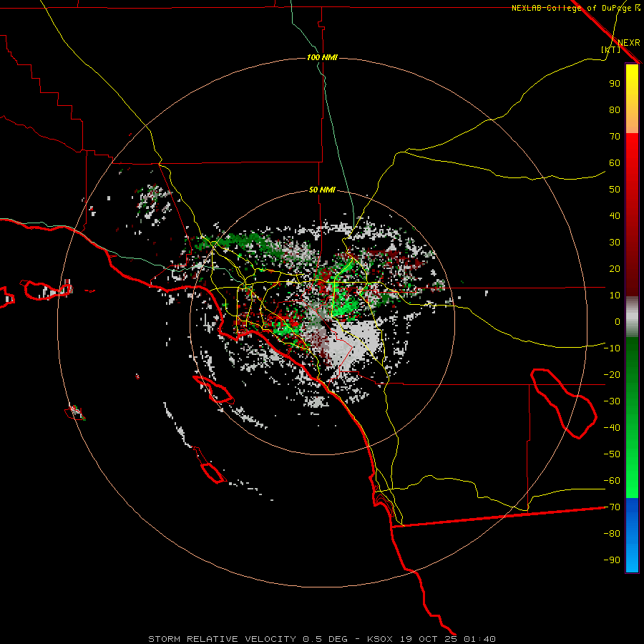Click the NEXLAB-College of DuPage header text
The width and height of the screenshot is (644, 644).
(571, 8)
